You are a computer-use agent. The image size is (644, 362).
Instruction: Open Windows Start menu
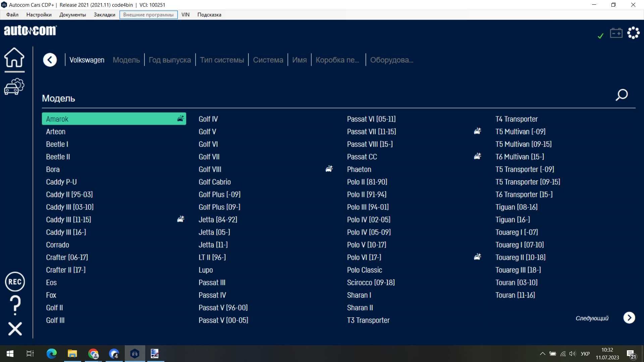(10, 354)
